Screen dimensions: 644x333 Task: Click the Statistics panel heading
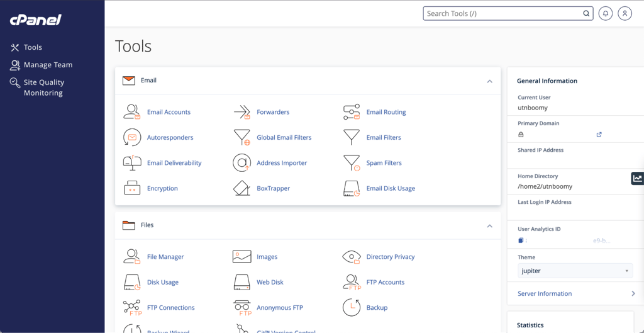tap(530, 325)
